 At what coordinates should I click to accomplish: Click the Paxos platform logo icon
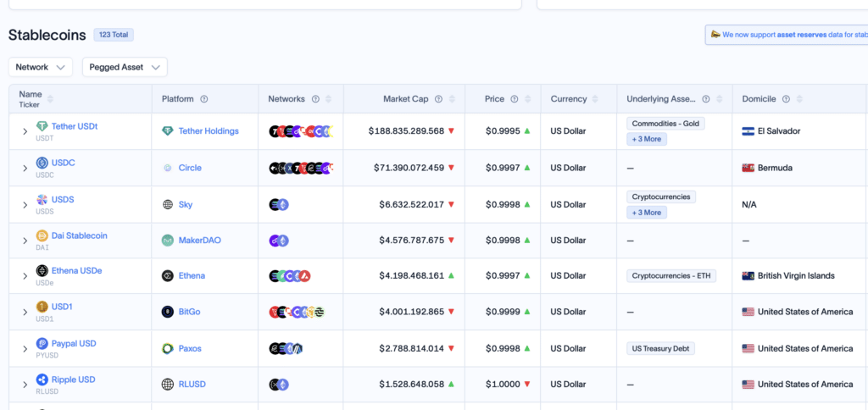(168, 348)
